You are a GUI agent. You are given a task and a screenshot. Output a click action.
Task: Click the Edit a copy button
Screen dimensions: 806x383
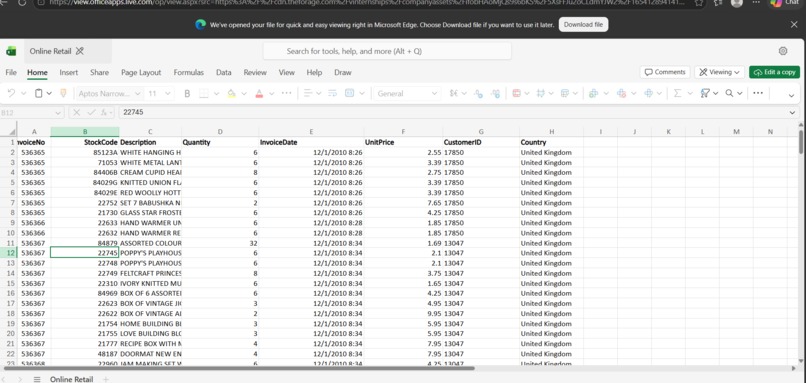point(775,72)
